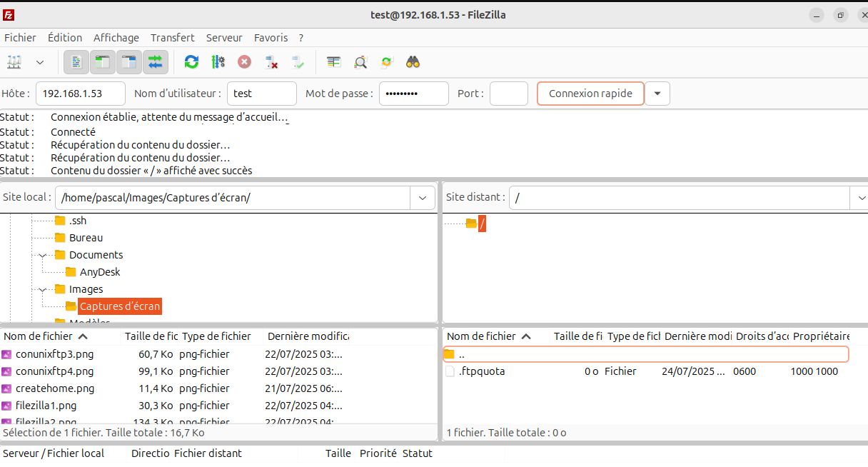868x467 pixels.
Task: Reconnect to the last used server
Action: point(298,62)
